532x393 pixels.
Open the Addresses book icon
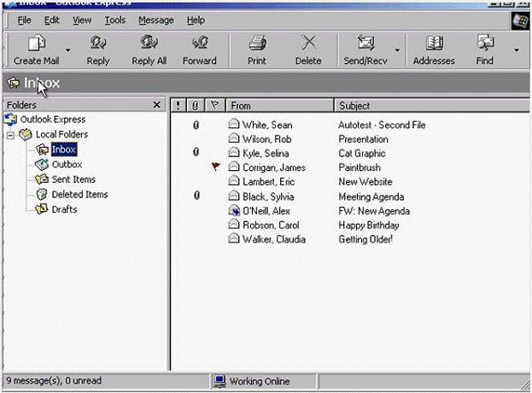click(x=435, y=44)
